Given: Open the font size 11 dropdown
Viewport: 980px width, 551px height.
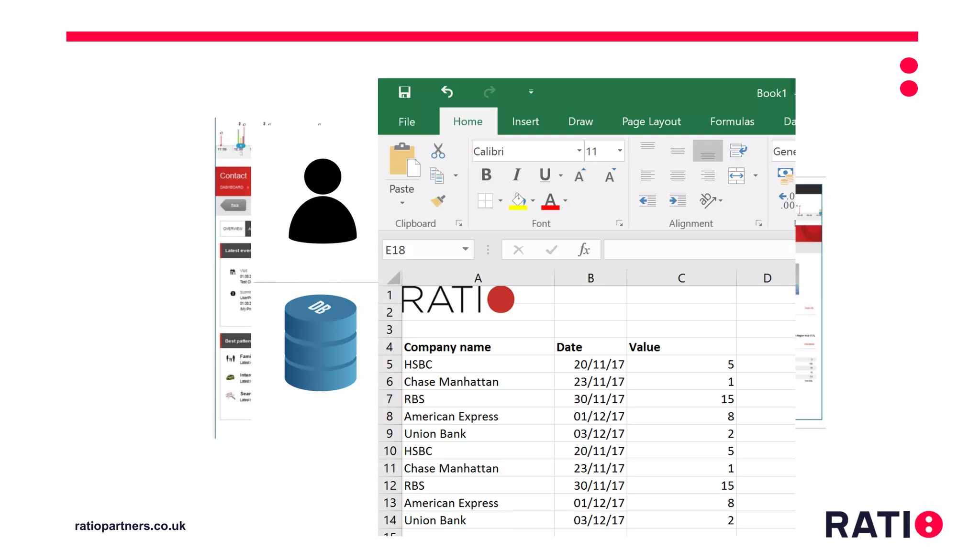Looking at the screenshot, I should [620, 151].
